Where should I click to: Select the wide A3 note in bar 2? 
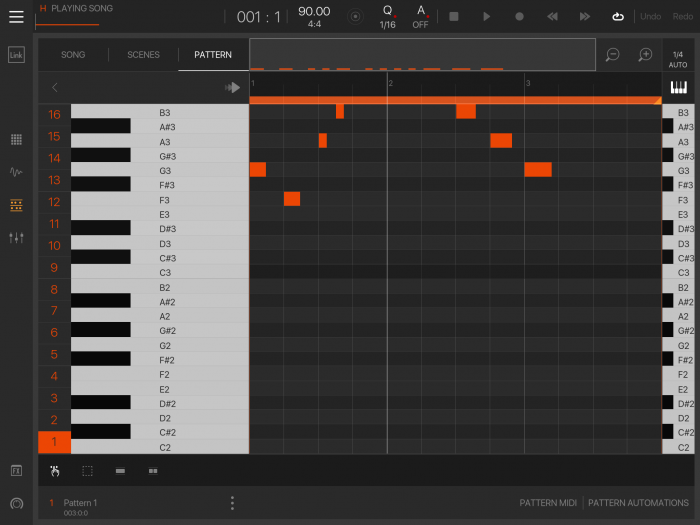pyautogui.click(x=501, y=141)
